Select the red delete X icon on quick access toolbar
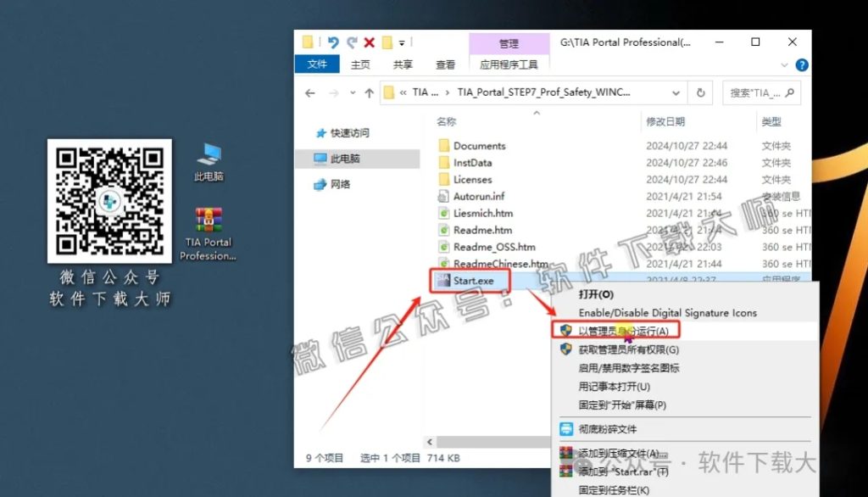868x497 pixels. click(x=368, y=42)
